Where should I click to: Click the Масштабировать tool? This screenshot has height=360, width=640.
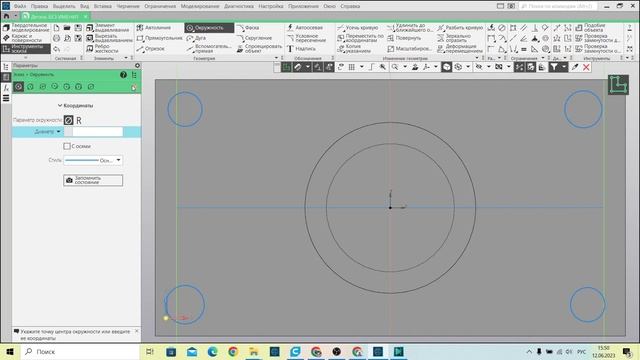[x=409, y=49]
